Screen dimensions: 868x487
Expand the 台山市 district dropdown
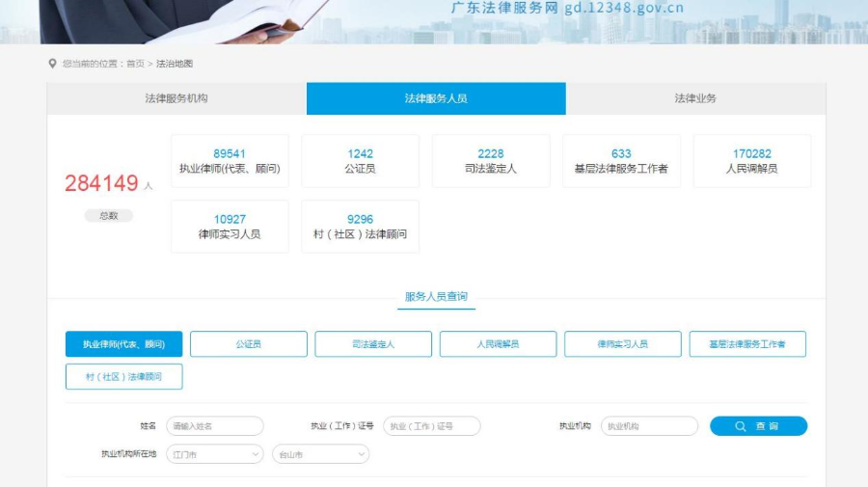[x=320, y=454]
